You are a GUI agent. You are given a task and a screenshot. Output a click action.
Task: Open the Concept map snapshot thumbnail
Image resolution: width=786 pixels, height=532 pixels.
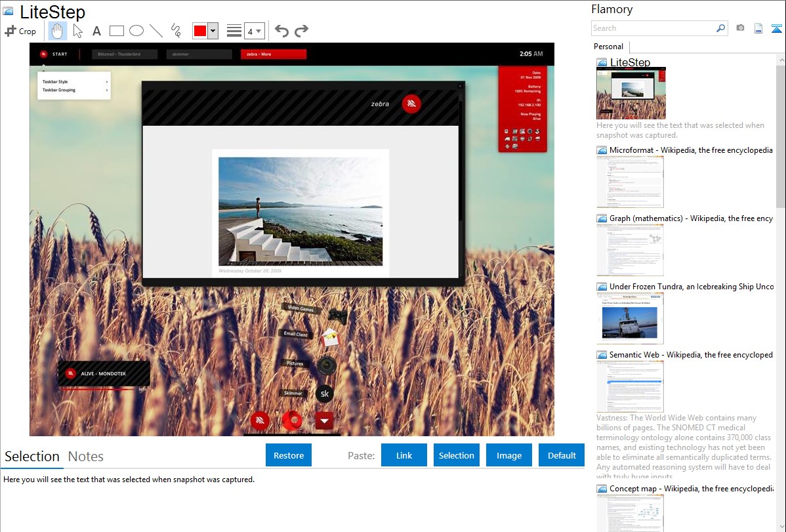pos(630,513)
